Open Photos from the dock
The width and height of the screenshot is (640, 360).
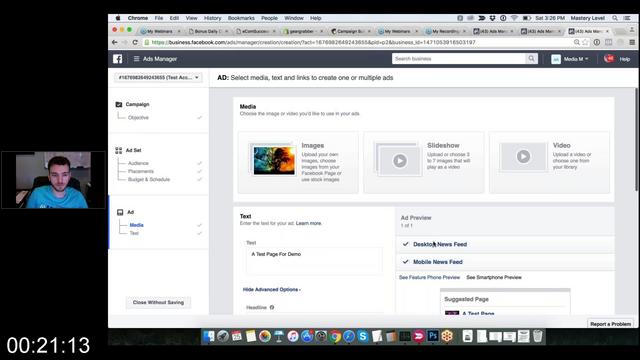point(265,336)
